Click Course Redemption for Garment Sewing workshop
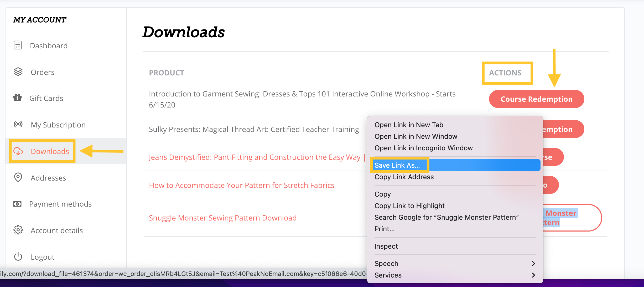This screenshot has width=644, height=287. pyautogui.click(x=537, y=99)
